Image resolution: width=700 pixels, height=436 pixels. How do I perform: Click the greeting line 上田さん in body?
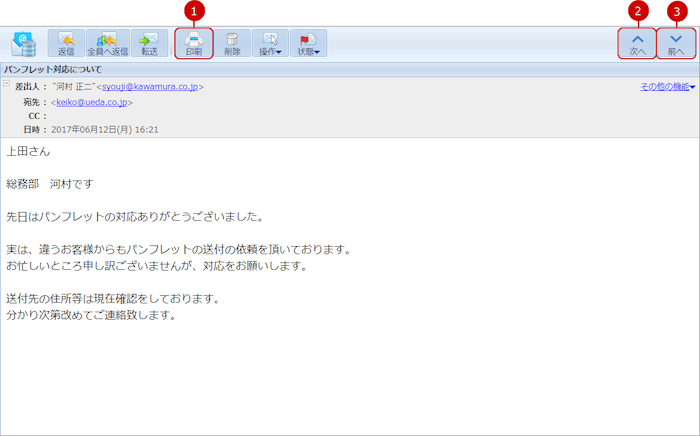(28, 152)
